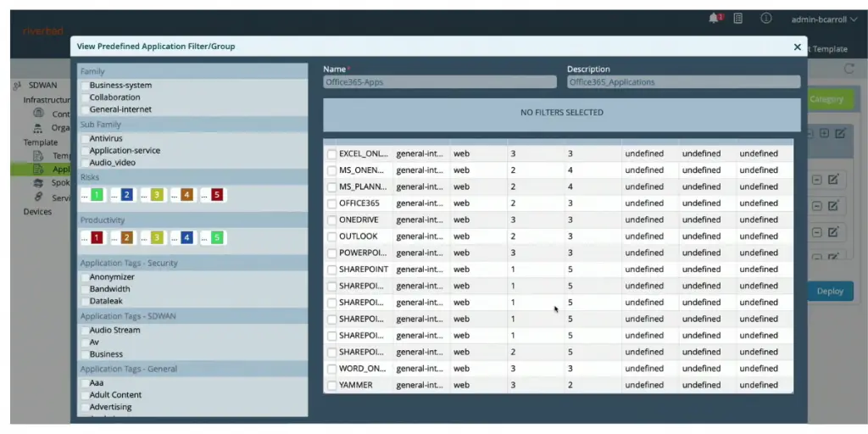Click the info circle icon in header
Screen dimensions: 868x434
(x=766, y=19)
